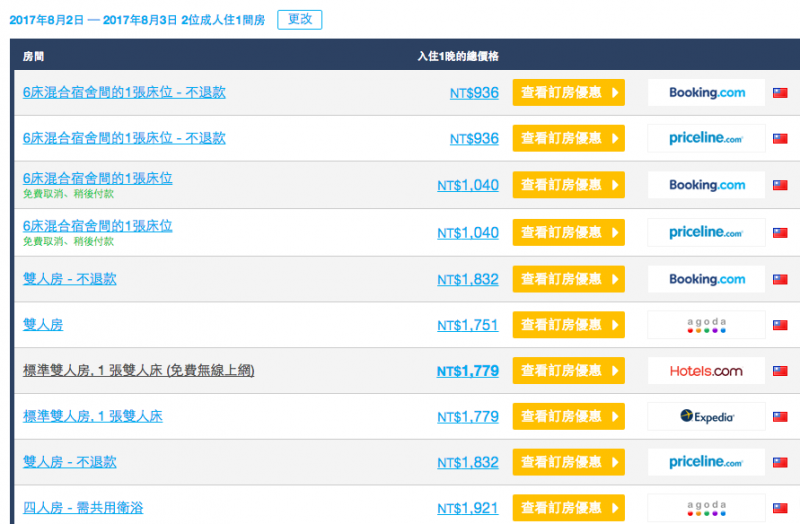Click priceline.com logo in NT$936 row

707,138
